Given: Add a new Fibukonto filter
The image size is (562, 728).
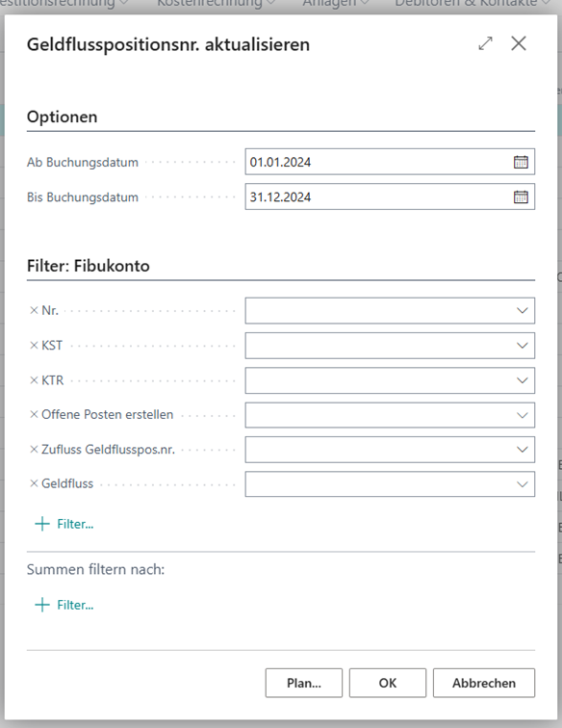Looking at the screenshot, I should pos(64,524).
